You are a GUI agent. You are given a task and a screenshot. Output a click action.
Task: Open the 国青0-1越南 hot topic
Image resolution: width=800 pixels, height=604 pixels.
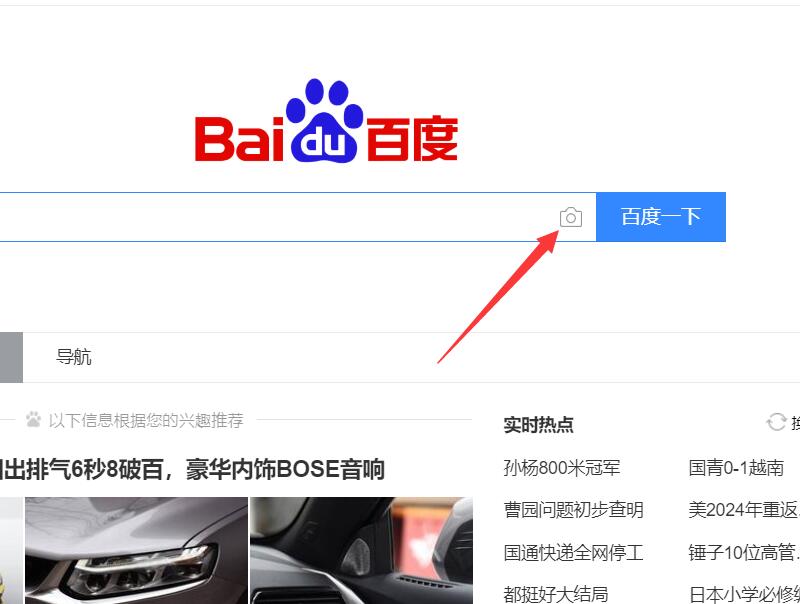tap(736, 467)
